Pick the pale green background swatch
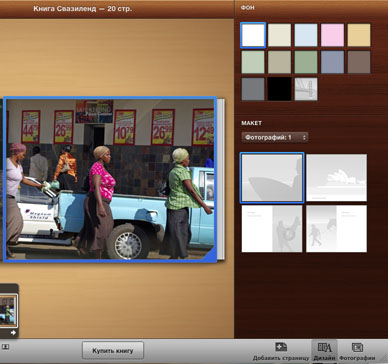Viewport: 388px width, 364px height. coord(253,62)
